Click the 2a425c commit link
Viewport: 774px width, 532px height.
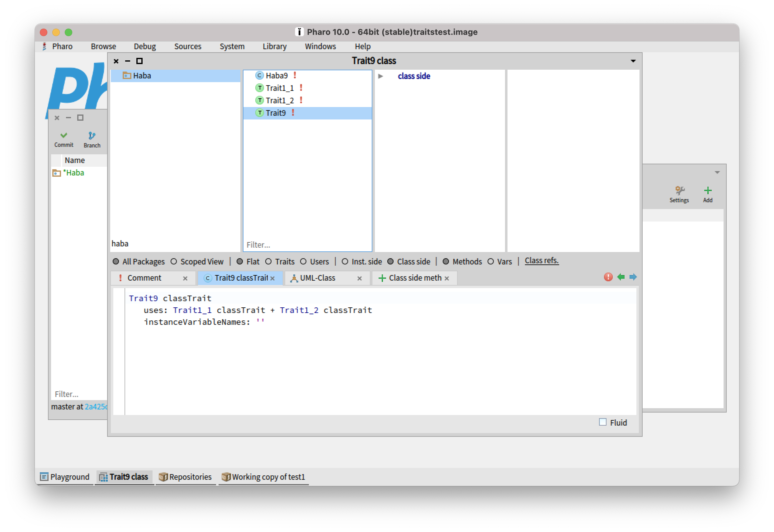[x=96, y=407]
